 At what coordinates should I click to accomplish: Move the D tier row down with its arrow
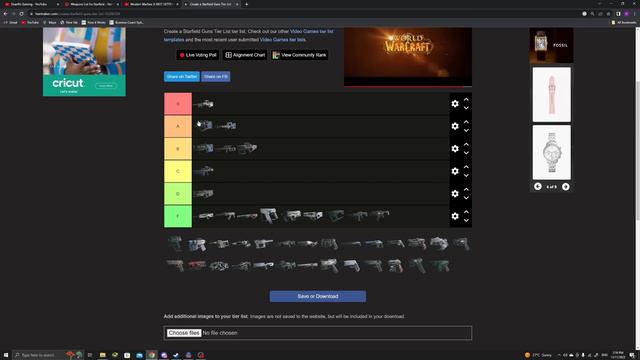click(466, 198)
